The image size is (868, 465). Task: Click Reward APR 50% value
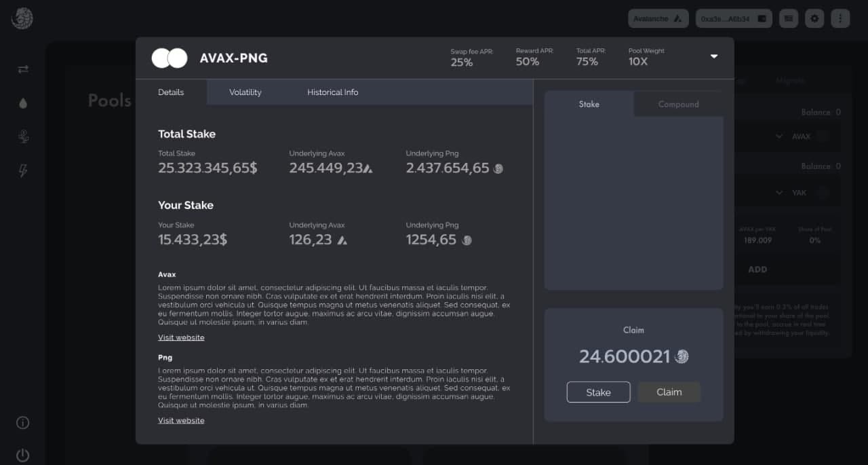click(528, 62)
